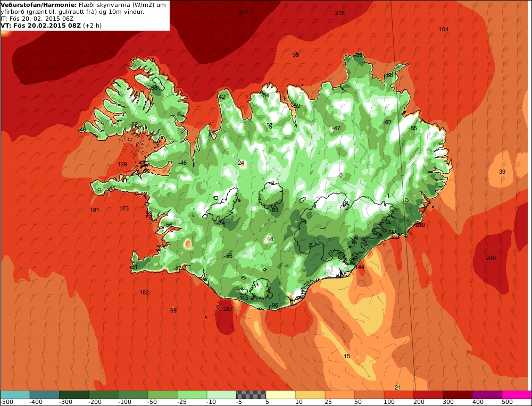The width and height of the screenshot is (532, 406).
Task: Select the pale yellow swatch between 5 and 10
Action: [280, 395]
